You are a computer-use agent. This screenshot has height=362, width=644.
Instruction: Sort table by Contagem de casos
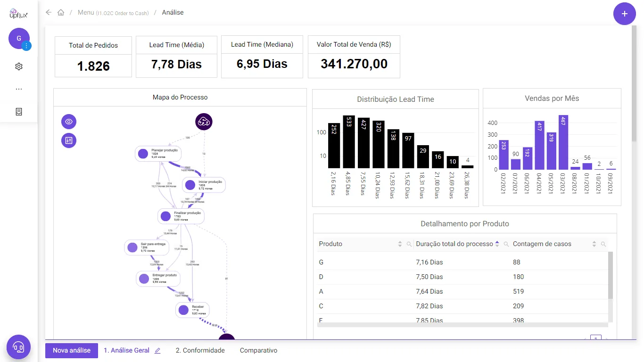[x=594, y=244]
